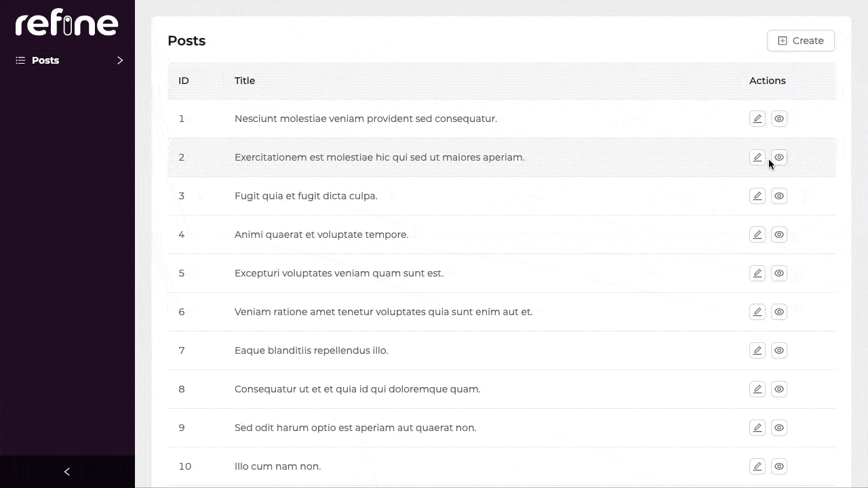View post 5 with the eye icon
The height and width of the screenshot is (488, 868).
point(779,273)
